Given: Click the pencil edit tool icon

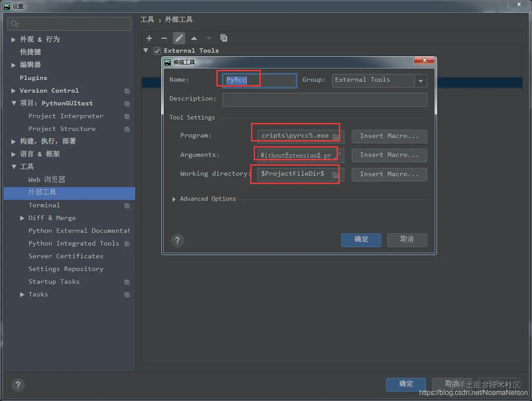Looking at the screenshot, I should tap(179, 38).
